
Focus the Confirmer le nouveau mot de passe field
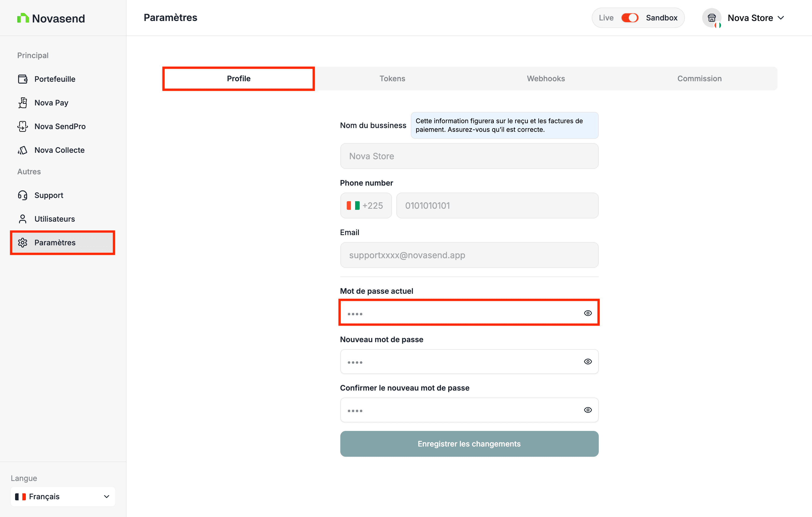tap(469, 410)
